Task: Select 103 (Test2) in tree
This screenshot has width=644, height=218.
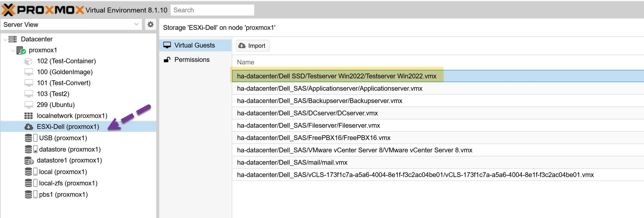Action: pyautogui.click(x=53, y=94)
